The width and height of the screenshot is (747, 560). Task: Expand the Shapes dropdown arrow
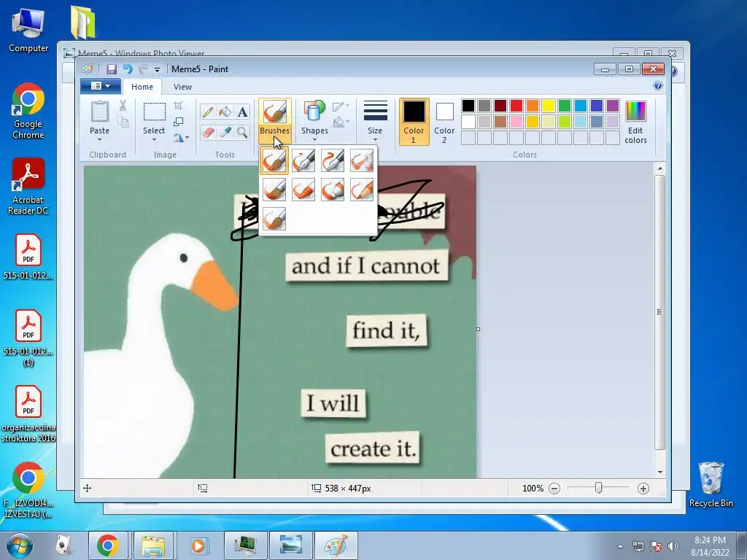click(314, 139)
